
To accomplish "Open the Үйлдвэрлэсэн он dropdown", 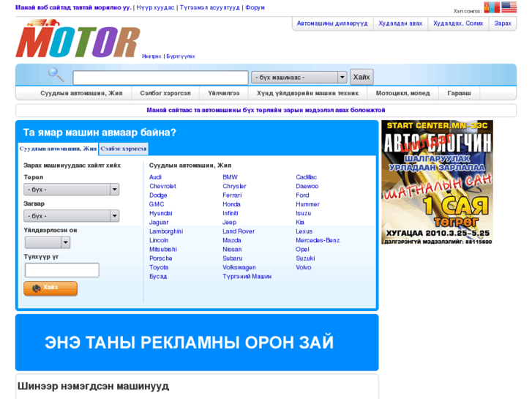I will click(48, 242).
